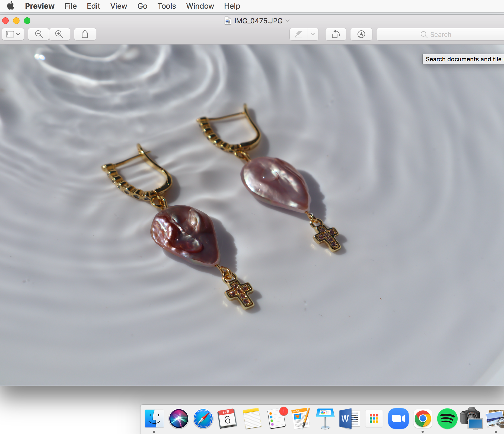The width and height of the screenshot is (504, 434).
Task: Open the Tools menu
Action: (x=167, y=6)
